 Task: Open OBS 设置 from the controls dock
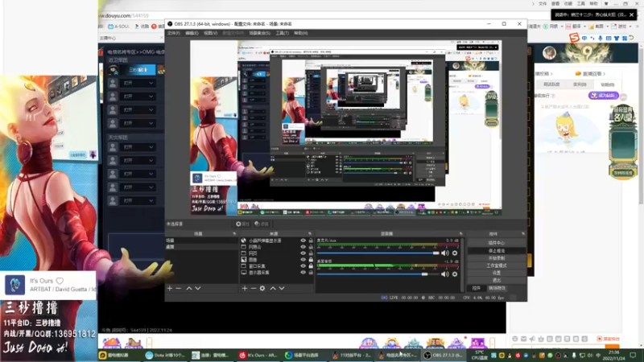(x=496, y=273)
